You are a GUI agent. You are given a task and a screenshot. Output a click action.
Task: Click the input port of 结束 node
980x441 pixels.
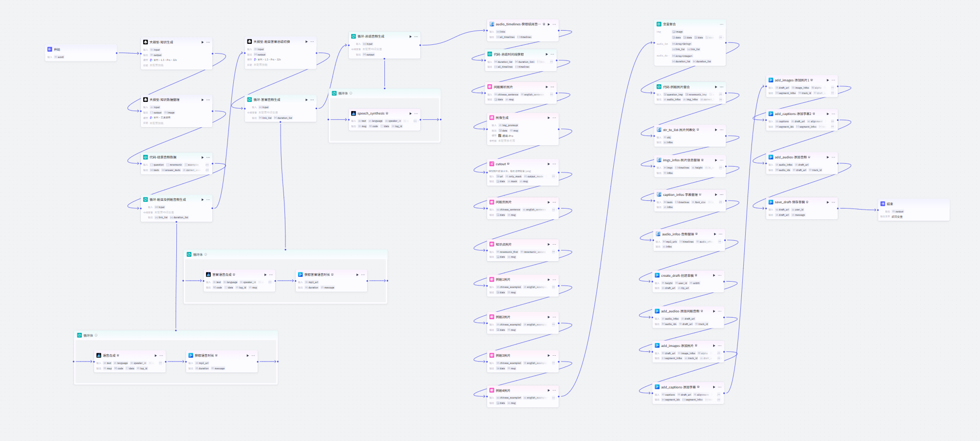point(878,210)
